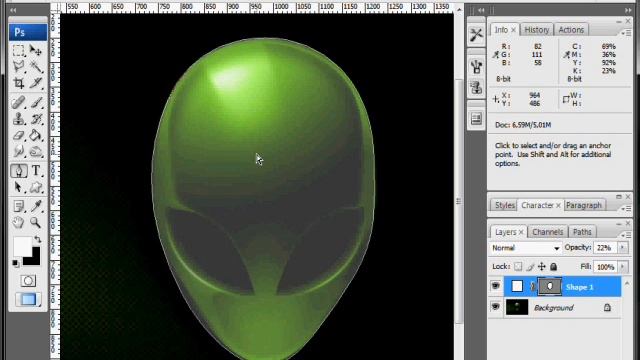Reset to default black and white colors

pos(16,263)
